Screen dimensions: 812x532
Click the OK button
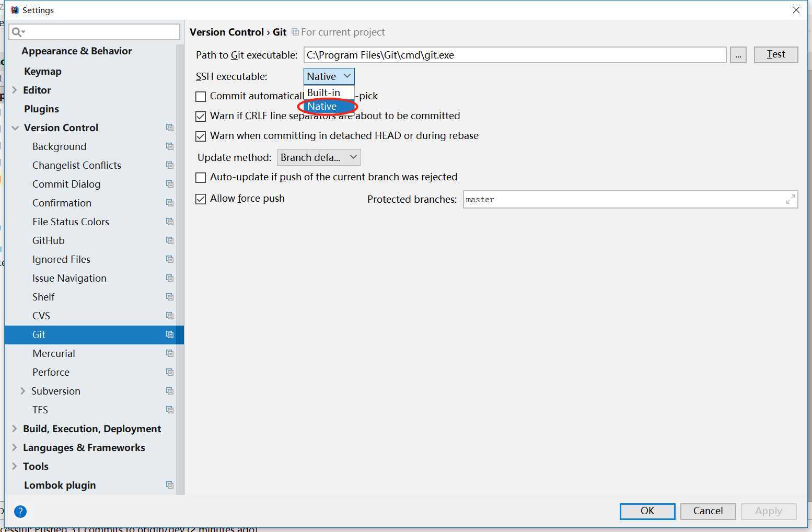647,511
